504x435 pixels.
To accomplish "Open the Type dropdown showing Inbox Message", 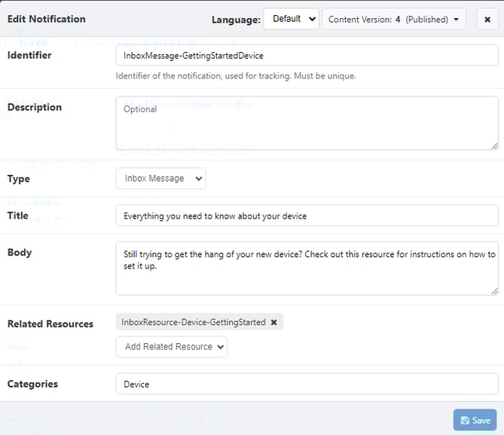I will pyautogui.click(x=160, y=179).
